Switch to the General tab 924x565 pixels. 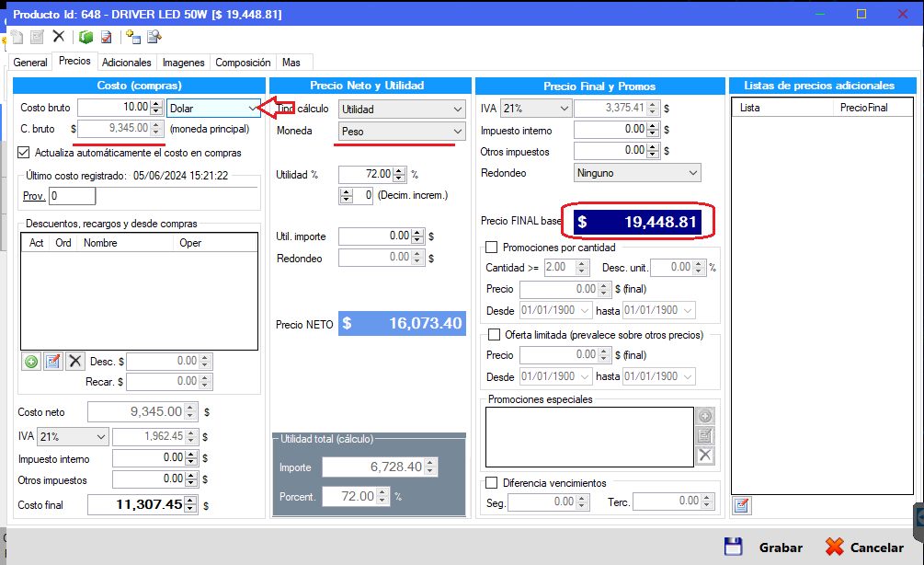point(30,62)
